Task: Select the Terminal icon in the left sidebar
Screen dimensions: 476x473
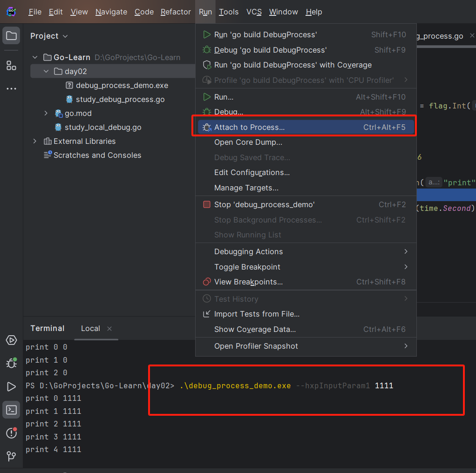Action: coord(11,410)
